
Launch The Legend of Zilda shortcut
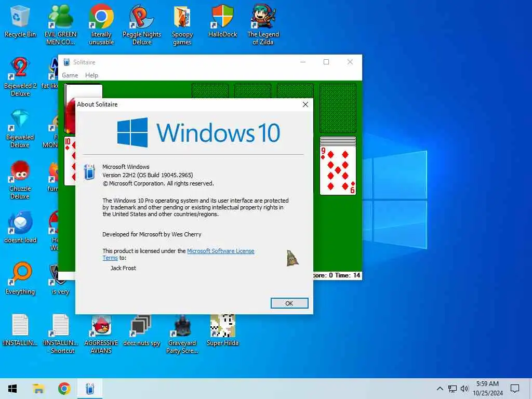coord(263,24)
